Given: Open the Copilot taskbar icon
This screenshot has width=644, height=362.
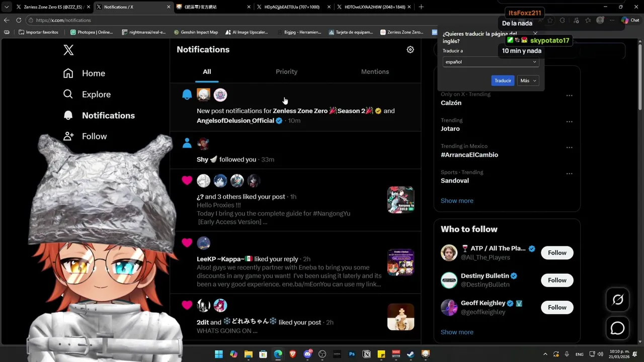Looking at the screenshot, I should coord(233,354).
